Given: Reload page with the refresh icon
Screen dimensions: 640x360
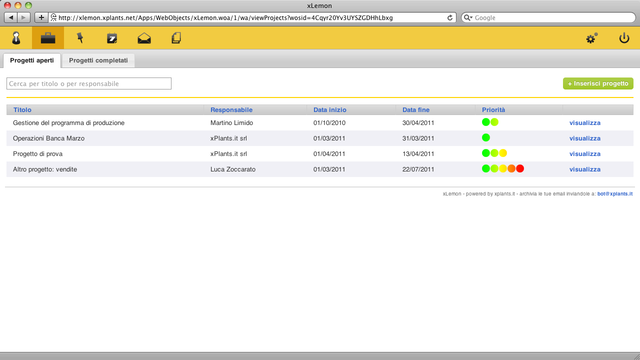Looking at the screenshot, I should (450, 18).
